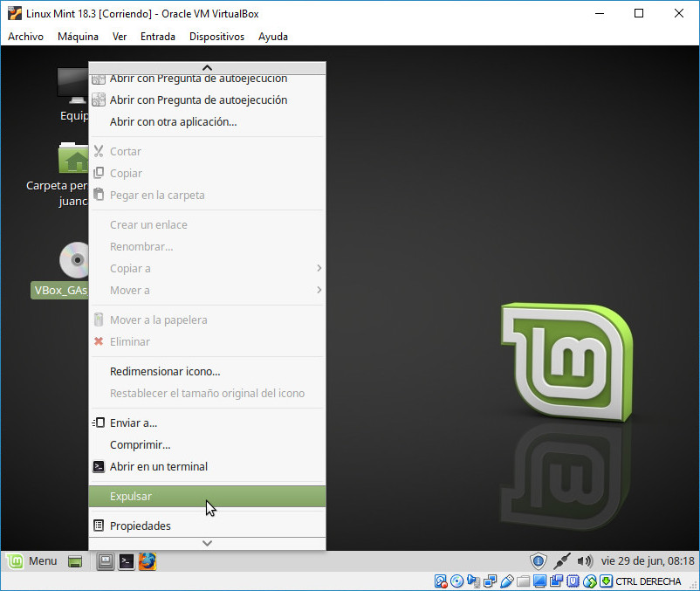
Task: Open the Dispositivos menu
Action: (216, 37)
